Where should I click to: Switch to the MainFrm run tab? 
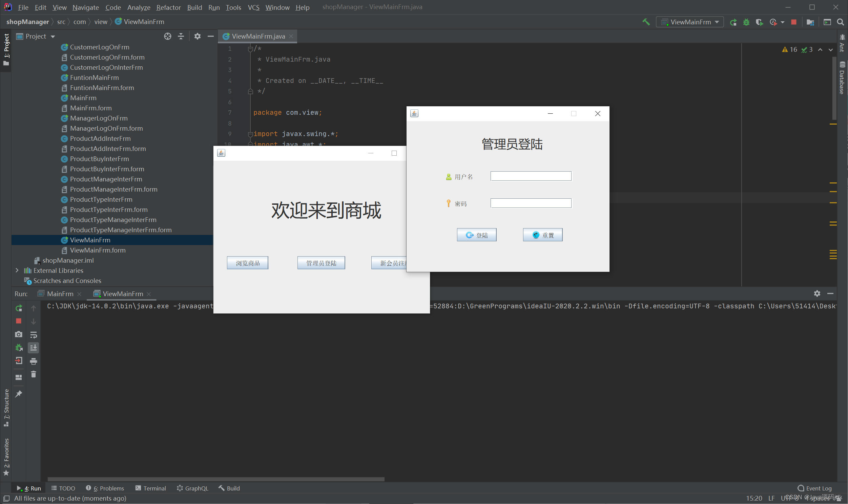coord(60,294)
